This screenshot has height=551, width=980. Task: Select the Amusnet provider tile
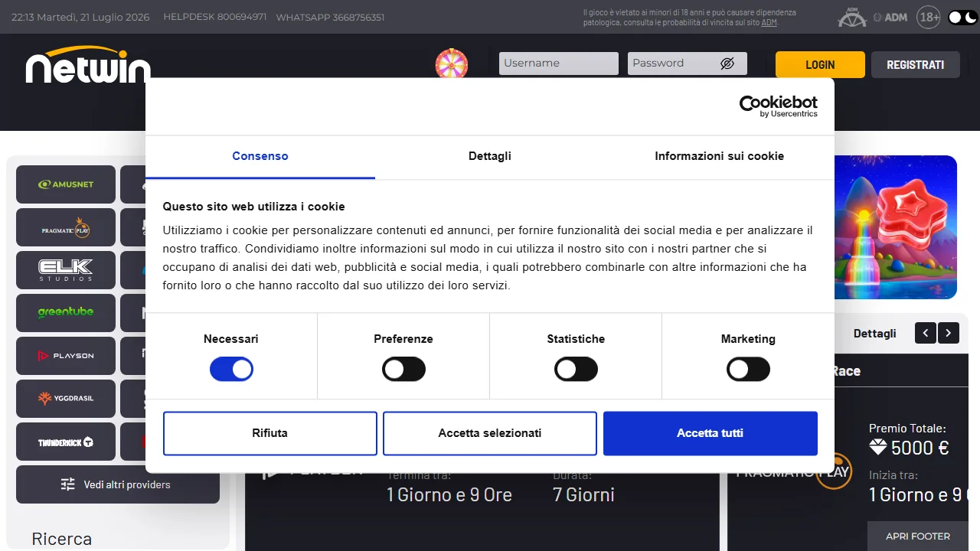pyautogui.click(x=66, y=184)
